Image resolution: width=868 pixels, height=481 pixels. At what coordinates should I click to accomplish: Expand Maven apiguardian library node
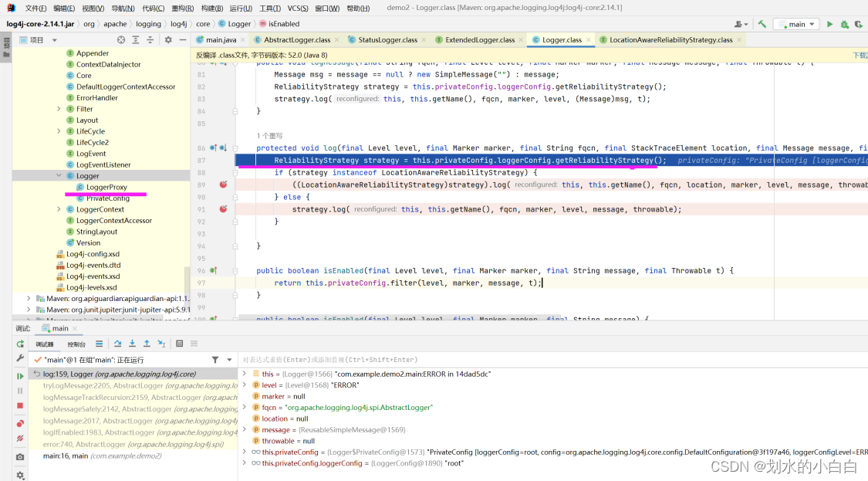(x=29, y=298)
